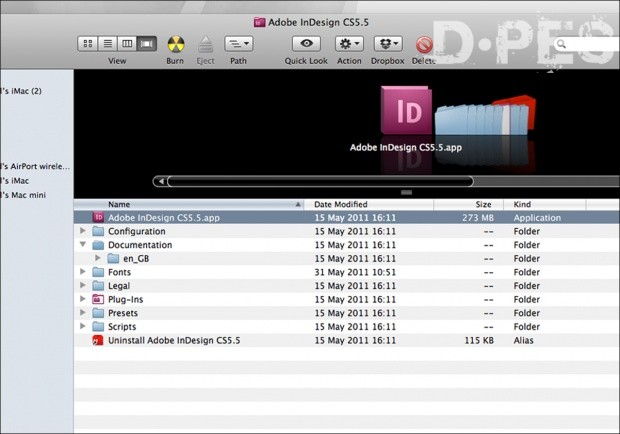Click in the Finder search field
Screen dimensions: 620x434
(x=587, y=44)
